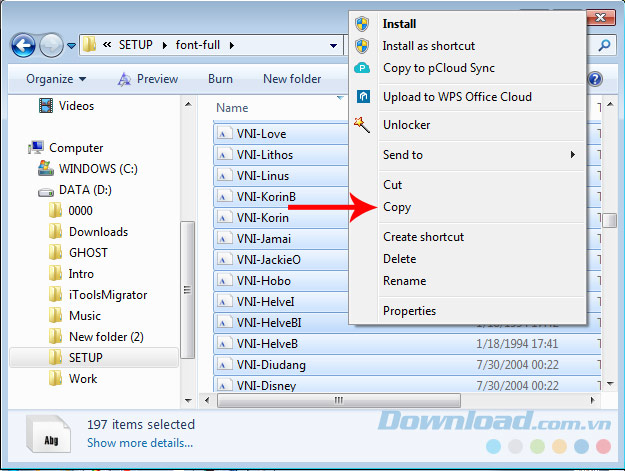
Task: Click the Videos library icon
Action: (x=46, y=105)
